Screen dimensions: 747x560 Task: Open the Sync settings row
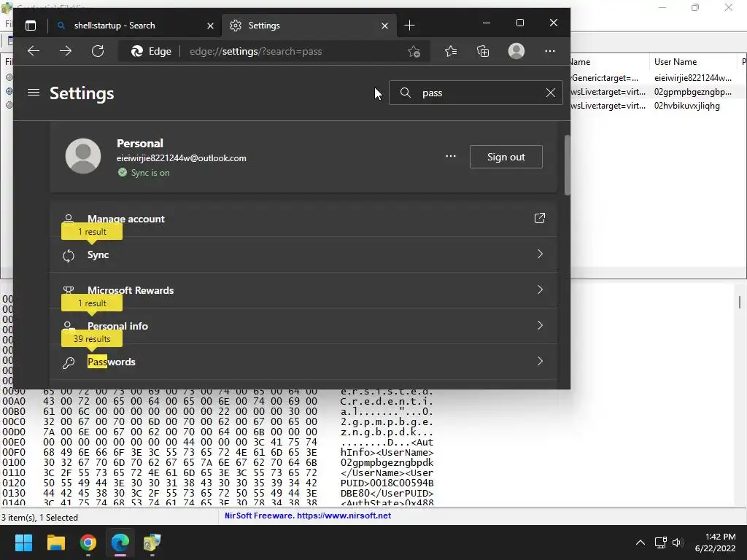(303, 254)
